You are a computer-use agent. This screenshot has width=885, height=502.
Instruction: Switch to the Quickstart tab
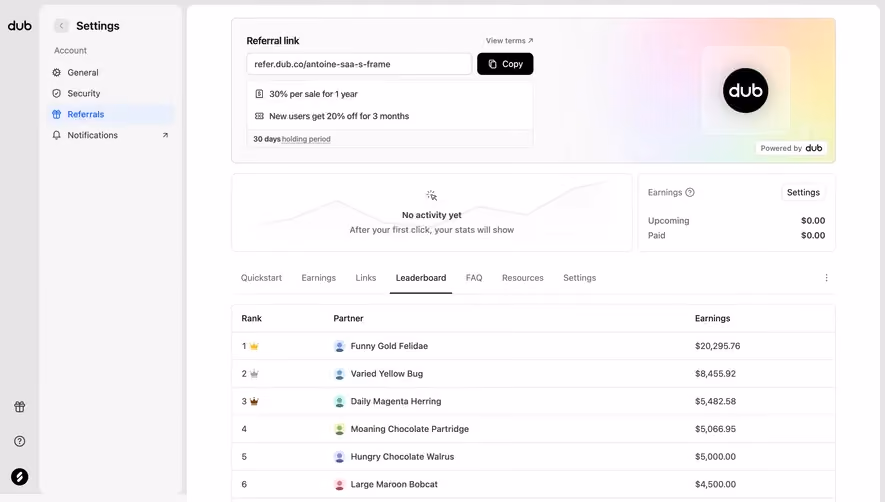coord(261,278)
